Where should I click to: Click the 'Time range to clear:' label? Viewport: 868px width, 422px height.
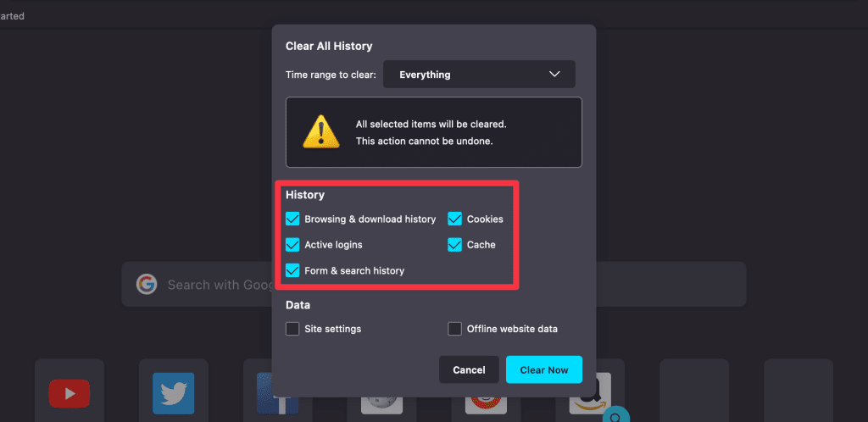click(331, 75)
